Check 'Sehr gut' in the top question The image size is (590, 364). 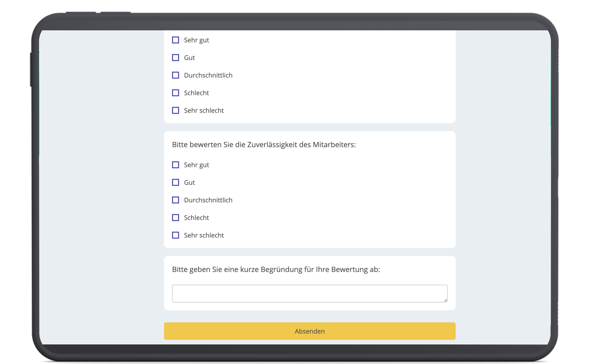pyautogui.click(x=175, y=40)
